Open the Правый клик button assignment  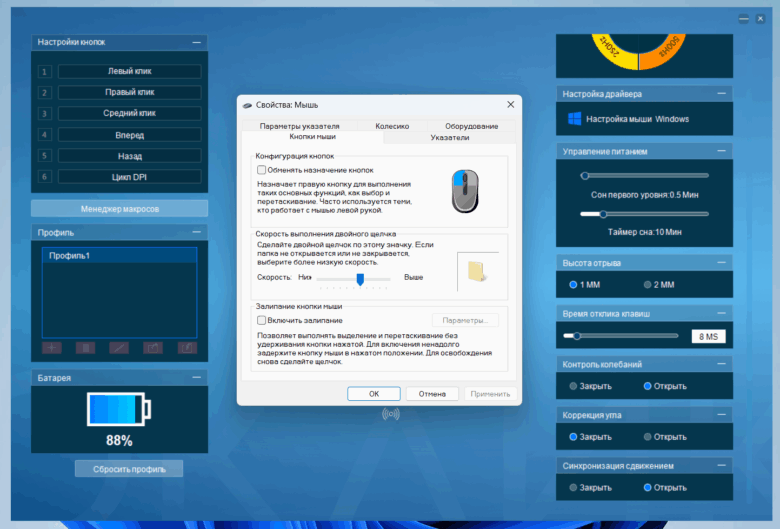[x=130, y=93]
